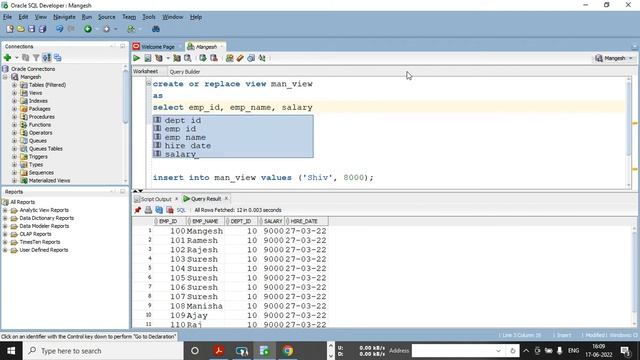
Task: Click the Delete row icon in Query Result
Action: (x=170, y=210)
